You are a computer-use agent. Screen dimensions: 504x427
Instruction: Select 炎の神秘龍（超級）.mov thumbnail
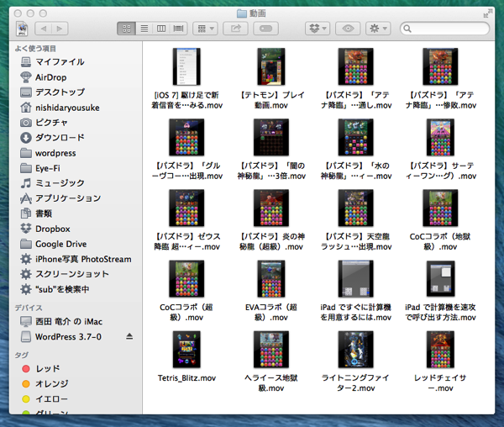point(271,208)
